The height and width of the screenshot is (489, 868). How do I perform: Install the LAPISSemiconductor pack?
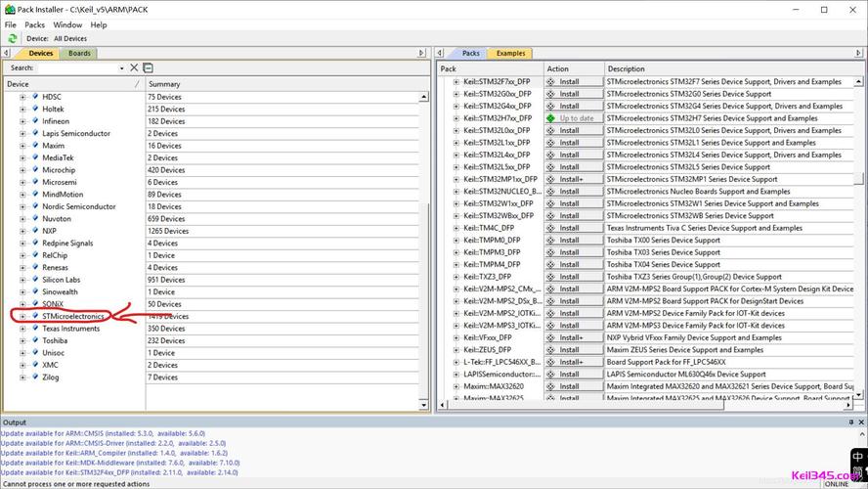(x=574, y=374)
